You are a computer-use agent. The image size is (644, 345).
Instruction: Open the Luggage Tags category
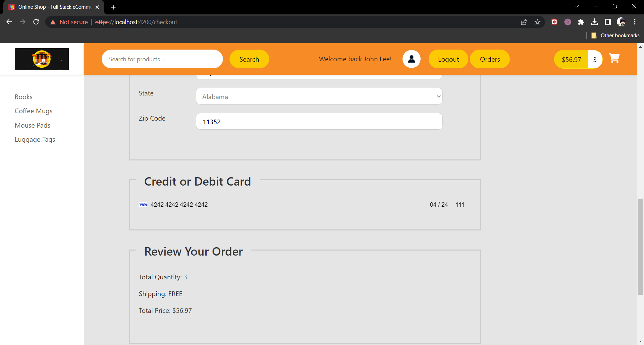(35, 139)
